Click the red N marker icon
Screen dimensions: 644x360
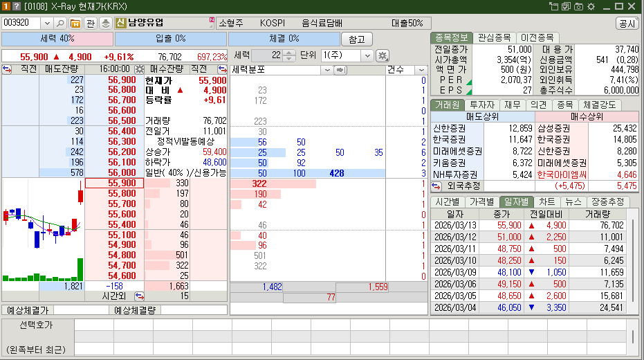pyautogui.click(x=212, y=19)
